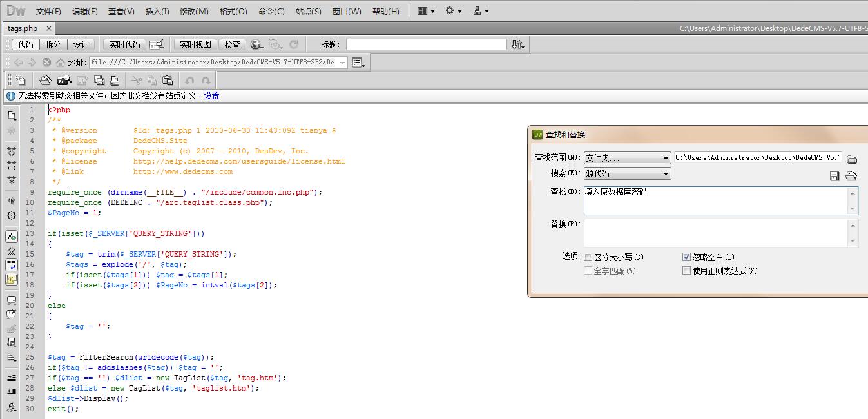Switch to 拆分 split view
The height and width of the screenshot is (419, 868).
click(53, 44)
